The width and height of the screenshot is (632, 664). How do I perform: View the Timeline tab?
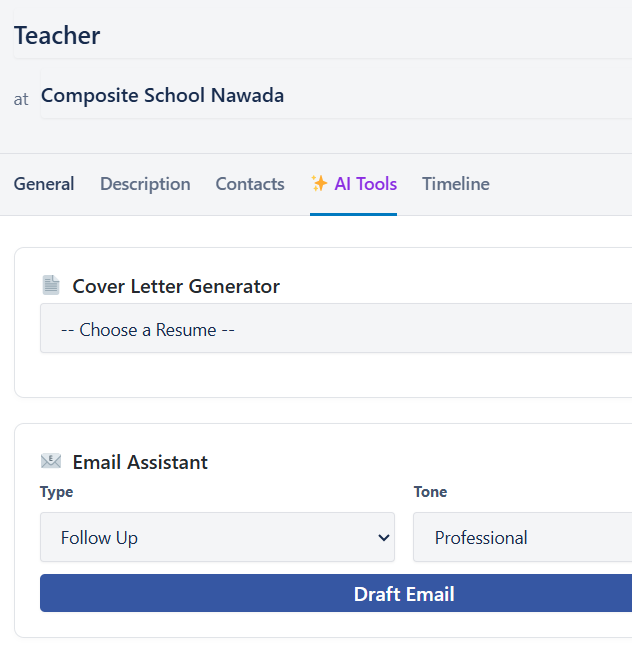point(456,184)
